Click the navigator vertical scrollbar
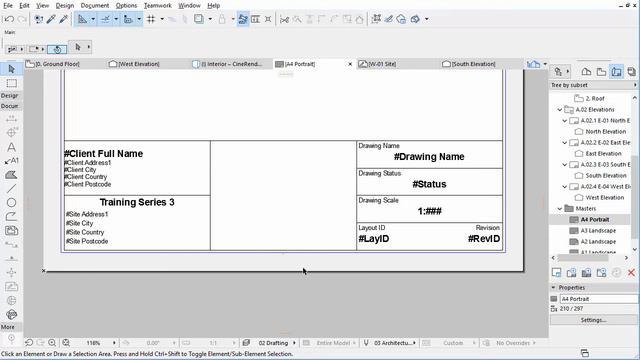This screenshot has width=640, height=360. pos(634,198)
